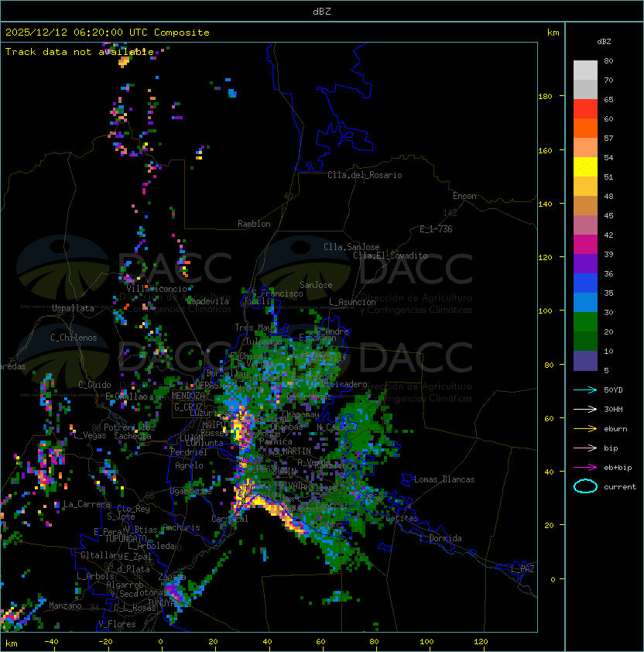The height and width of the screenshot is (652, 644).
Task: Click the Ramblon place label
Action: (254, 224)
